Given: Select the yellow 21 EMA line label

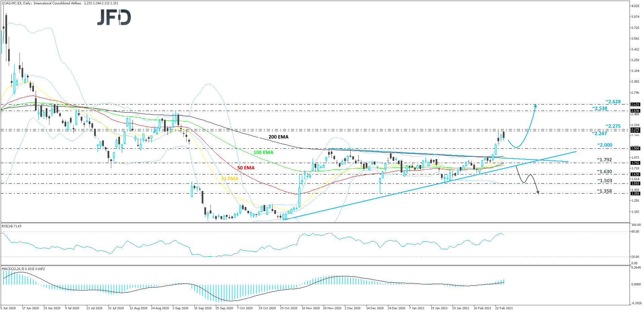Looking at the screenshot, I should point(229,179).
